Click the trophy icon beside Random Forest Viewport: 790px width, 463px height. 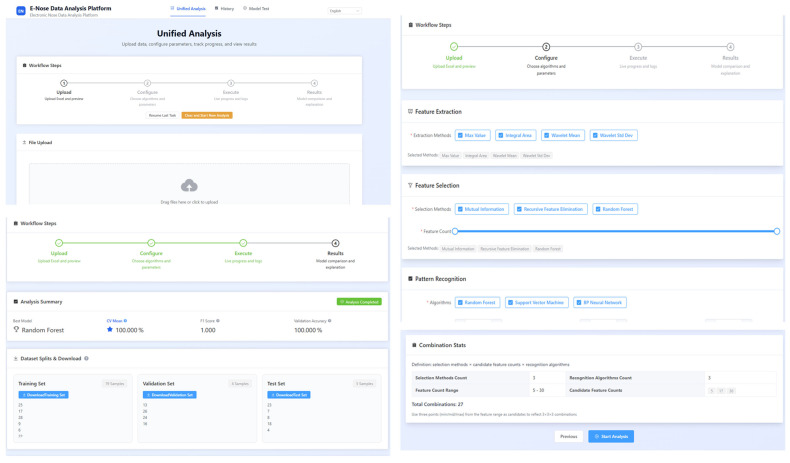(x=16, y=329)
